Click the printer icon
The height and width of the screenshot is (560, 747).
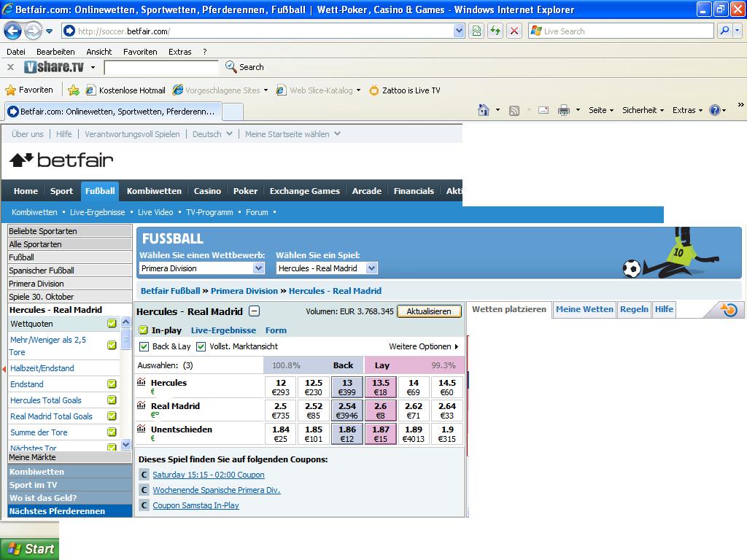pos(564,111)
